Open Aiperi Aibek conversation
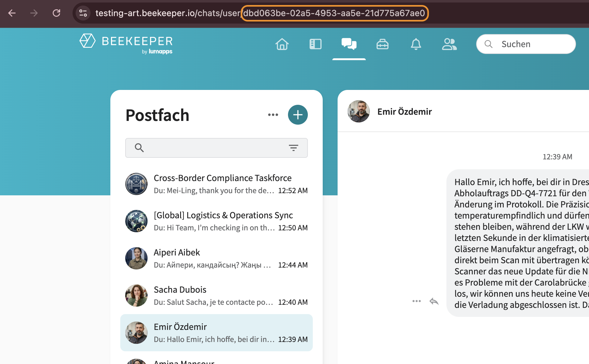Screen dimensions: 589x364 tap(216, 258)
